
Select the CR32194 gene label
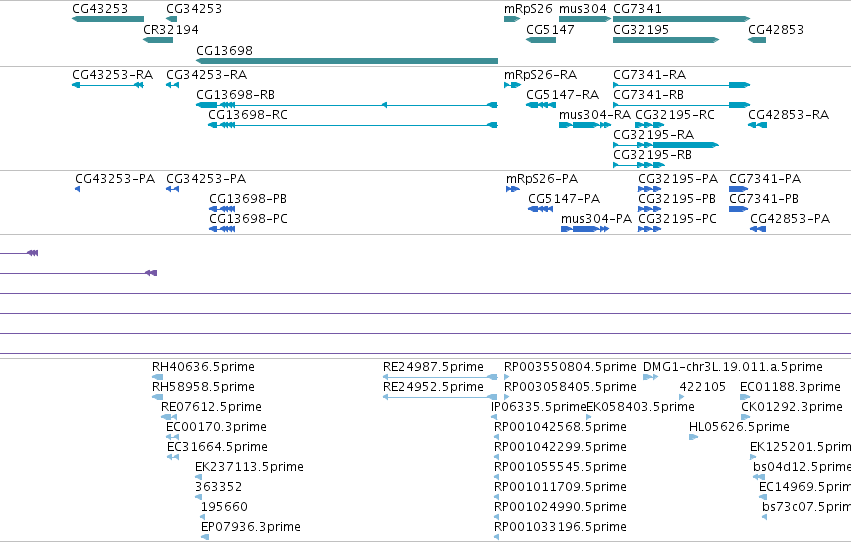coord(171,29)
